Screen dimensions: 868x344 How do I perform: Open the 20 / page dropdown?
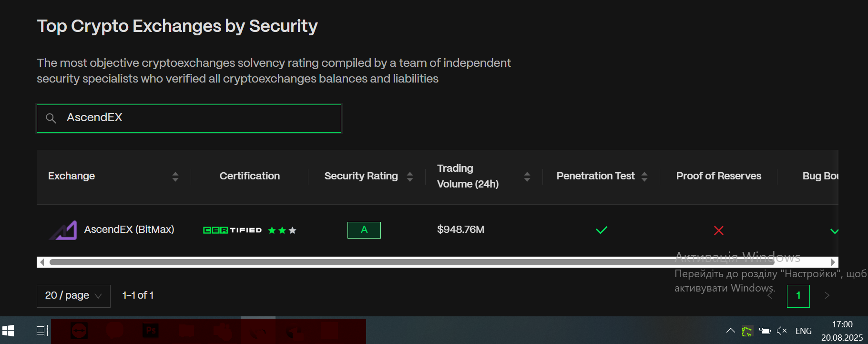click(x=73, y=296)
